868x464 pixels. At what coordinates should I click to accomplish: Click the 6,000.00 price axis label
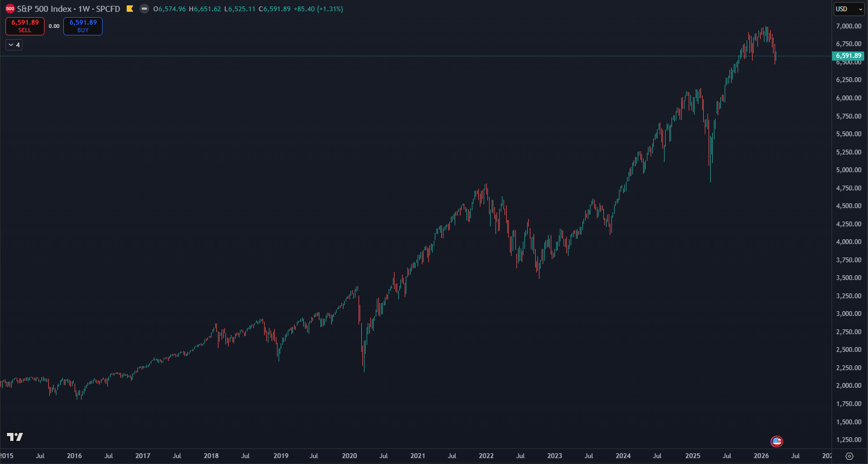pos(849,98)
